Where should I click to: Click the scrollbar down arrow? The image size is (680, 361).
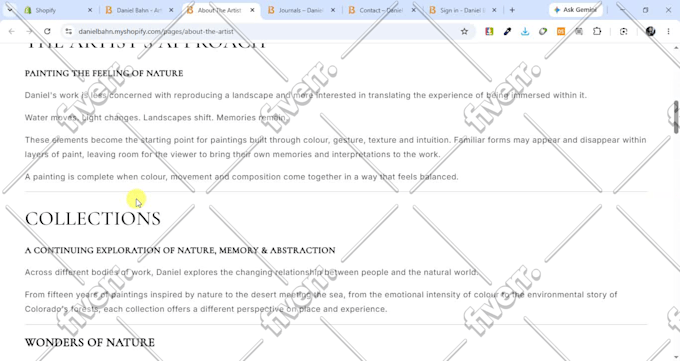coord(676,357)
